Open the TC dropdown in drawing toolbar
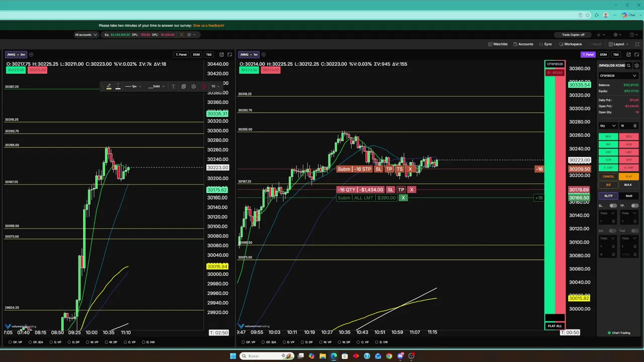Screen dimensions: 644x362 [215, 86]
